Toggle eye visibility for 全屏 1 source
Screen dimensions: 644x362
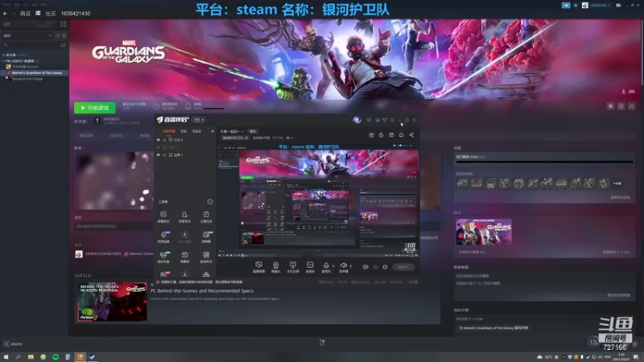pos(159,154)
